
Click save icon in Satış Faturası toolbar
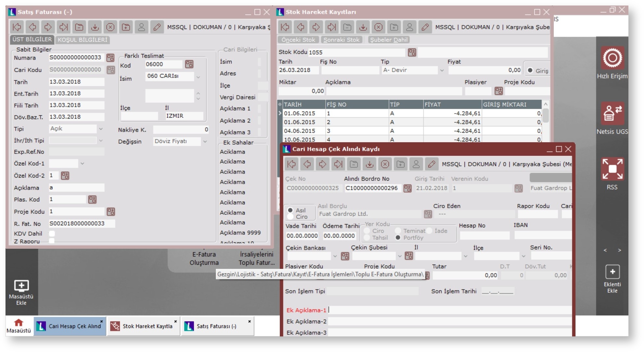95,27
